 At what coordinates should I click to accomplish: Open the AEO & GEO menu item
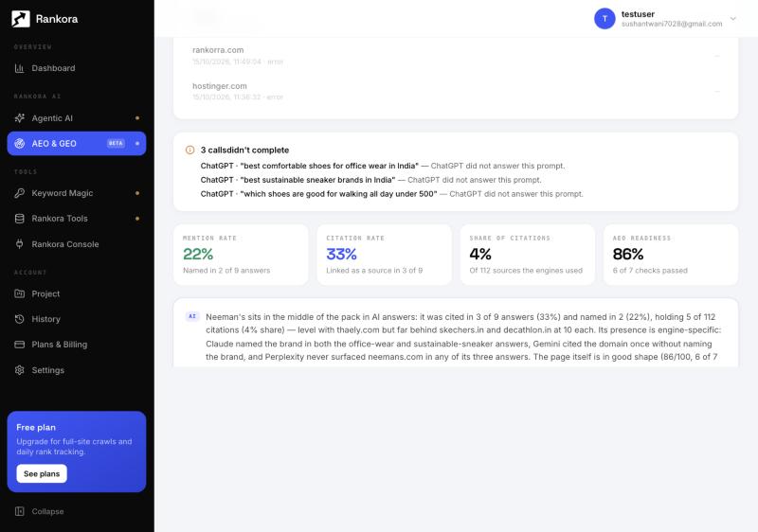77,143
